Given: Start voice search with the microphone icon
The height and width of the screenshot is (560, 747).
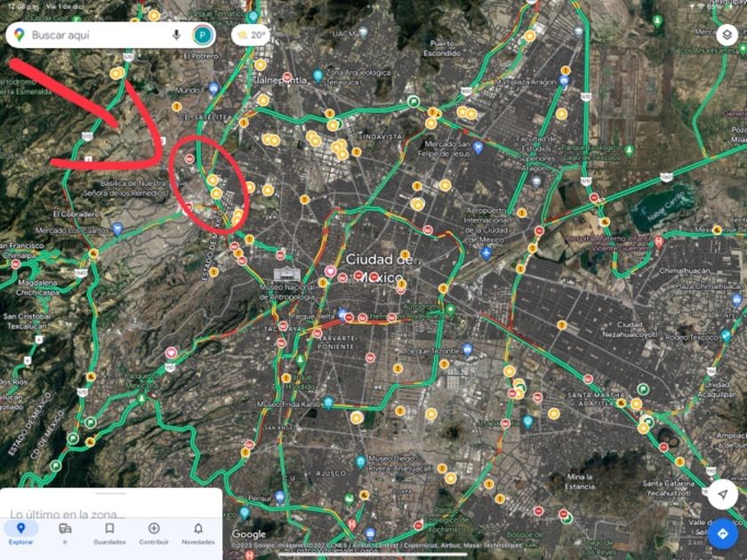Looking at the screenshot, I should coord(176,35).
